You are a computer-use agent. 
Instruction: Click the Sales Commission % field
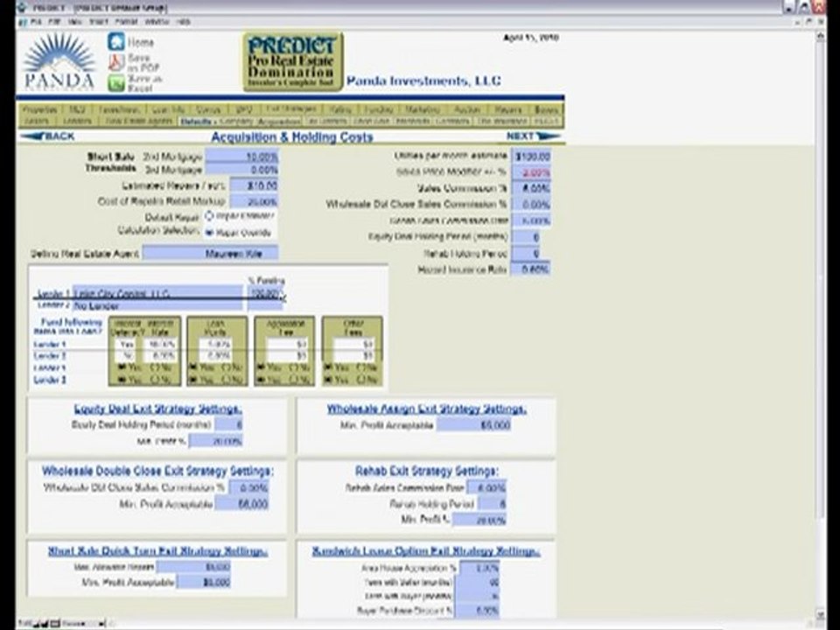point(531,189)
